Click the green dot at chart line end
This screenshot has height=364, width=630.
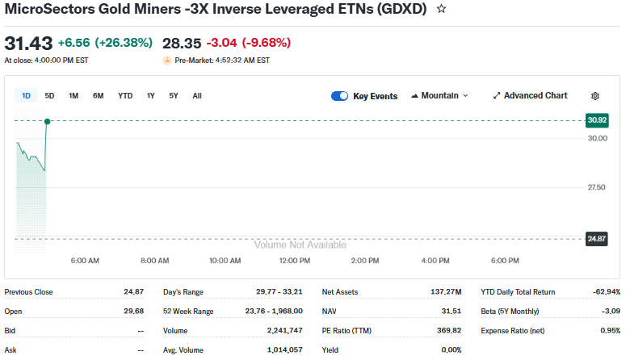(48, 121)
